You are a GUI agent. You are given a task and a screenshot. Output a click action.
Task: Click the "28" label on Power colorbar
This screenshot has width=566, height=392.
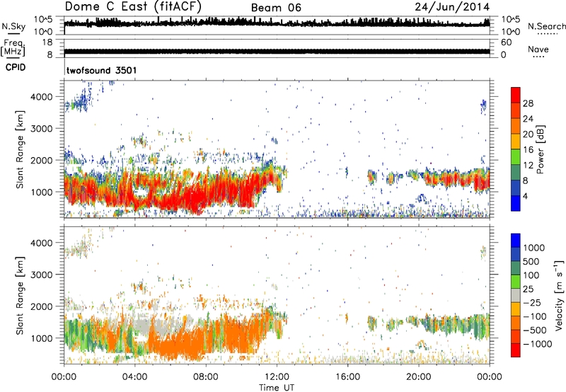click(528, 103)
